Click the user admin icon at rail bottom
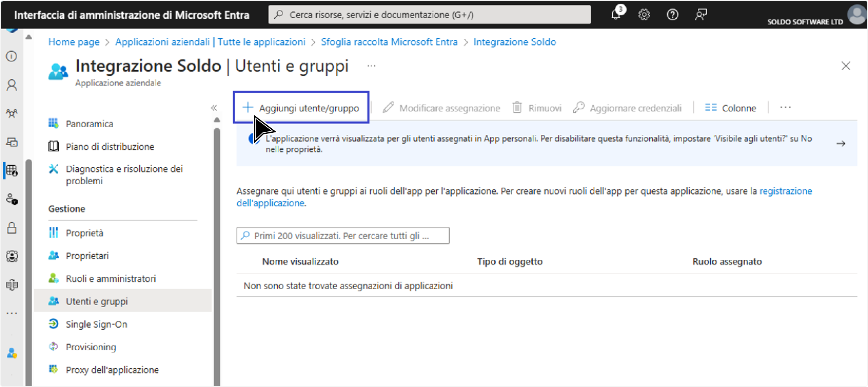Image resolution: width=868 pixels, height=387 pixels. 12,353
